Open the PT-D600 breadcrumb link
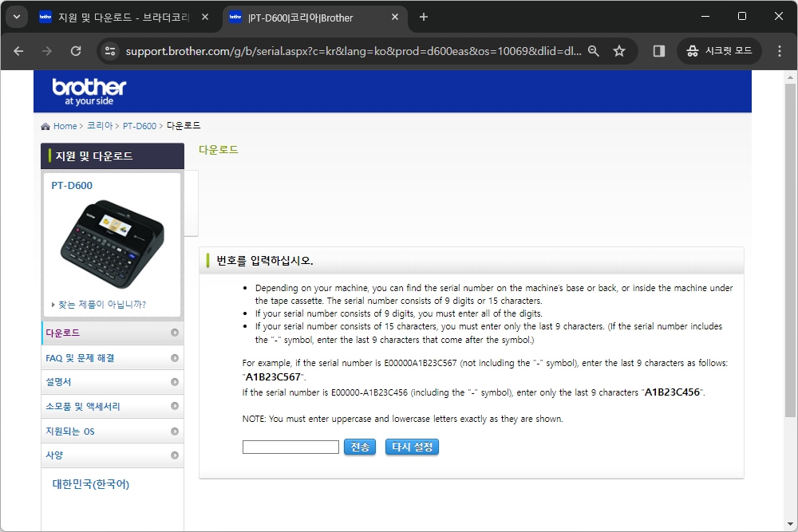 pyautogui.click(x=140, y=126)
